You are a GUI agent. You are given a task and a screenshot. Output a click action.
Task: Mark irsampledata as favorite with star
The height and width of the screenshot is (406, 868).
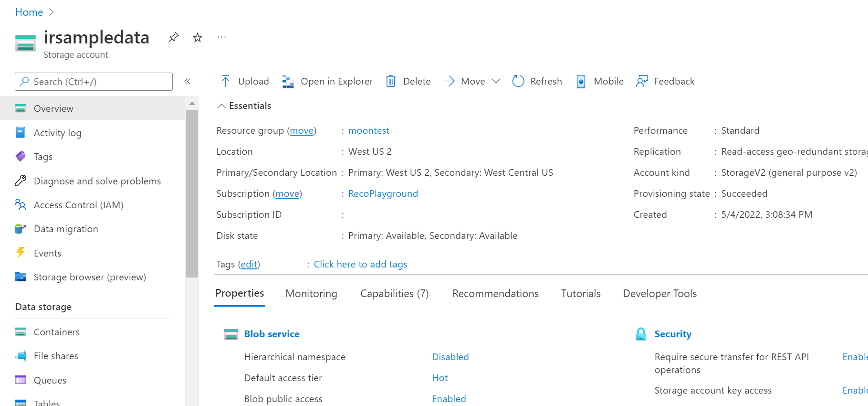(x=198, y=37)
